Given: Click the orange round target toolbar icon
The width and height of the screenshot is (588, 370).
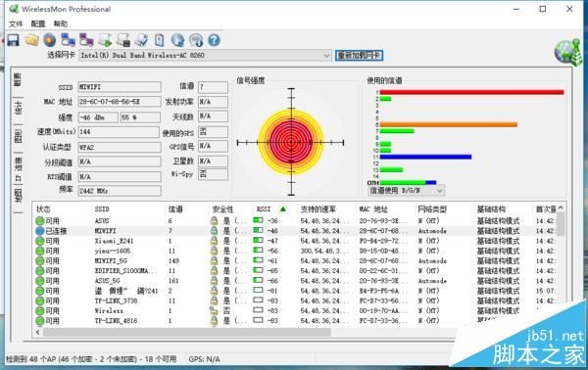Looking at the screenshot, I should tap(50, 40).
